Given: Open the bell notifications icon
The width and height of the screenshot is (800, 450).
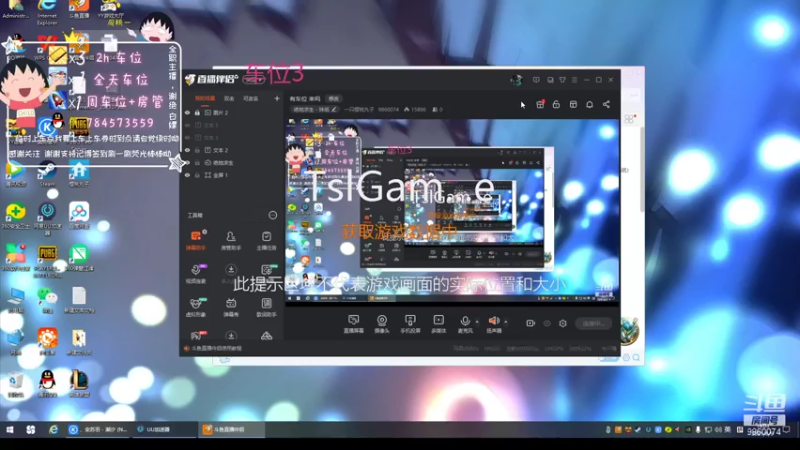Looking at the screenshot, I should click(589, 104).
